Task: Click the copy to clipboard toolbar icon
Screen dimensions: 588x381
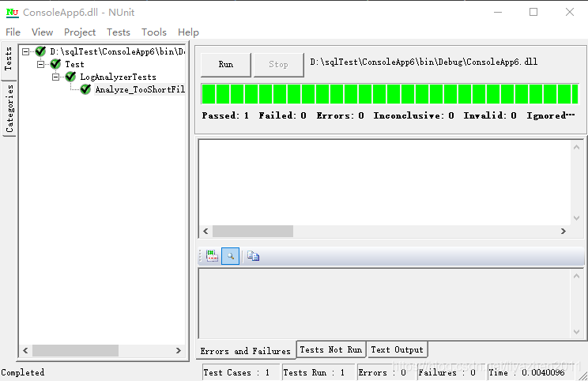Action: click(253, 256)
